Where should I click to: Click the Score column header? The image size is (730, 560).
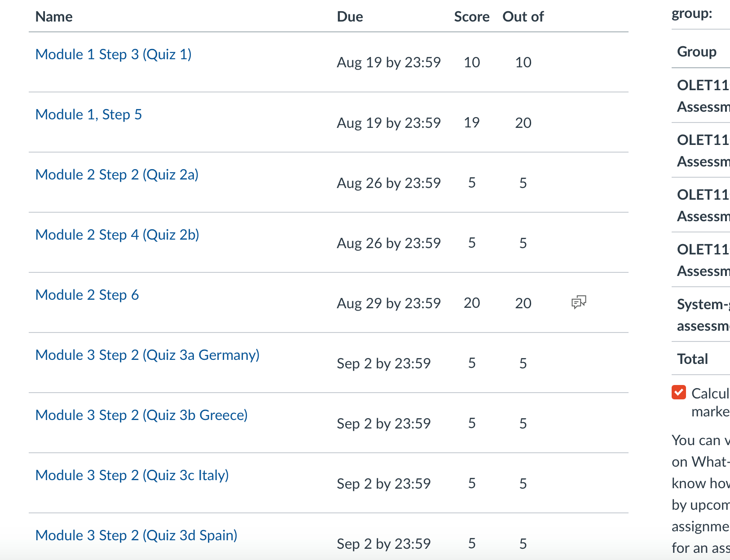[472, 17]
